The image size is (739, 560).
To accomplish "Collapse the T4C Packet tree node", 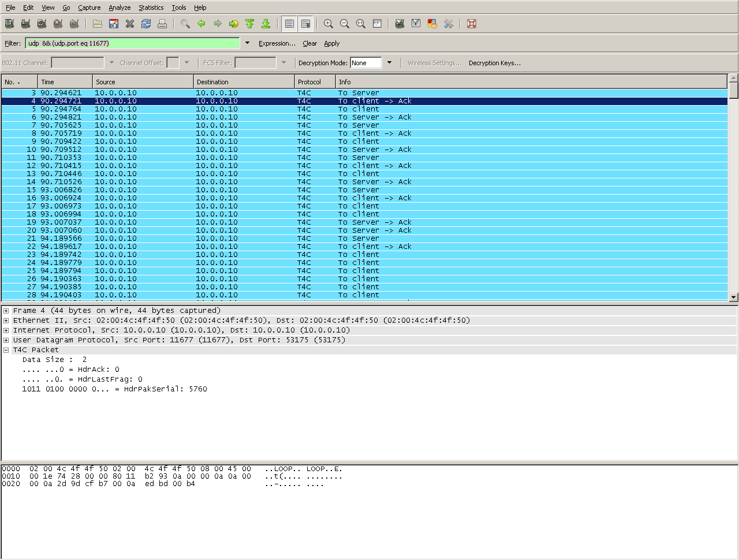I will pyautogui.click(x=6, y=350).
